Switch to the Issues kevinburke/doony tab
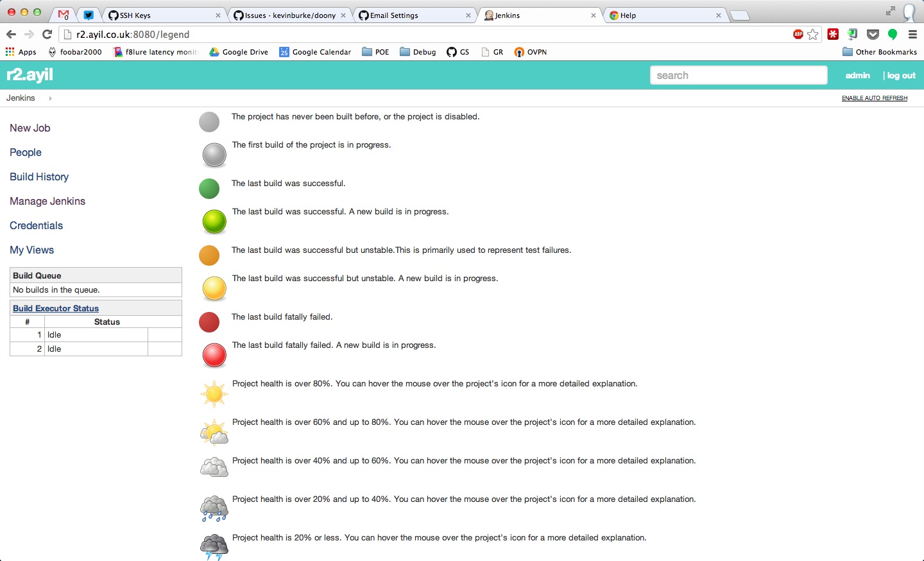Screen dimensions: 924x561 pyautogui.click(x=290, y=15)
